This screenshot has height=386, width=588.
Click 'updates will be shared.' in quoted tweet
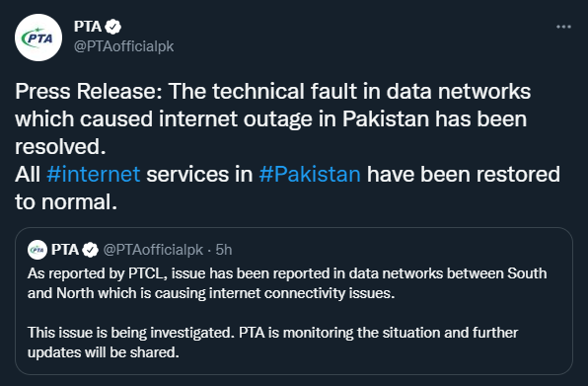pos(104,352)
